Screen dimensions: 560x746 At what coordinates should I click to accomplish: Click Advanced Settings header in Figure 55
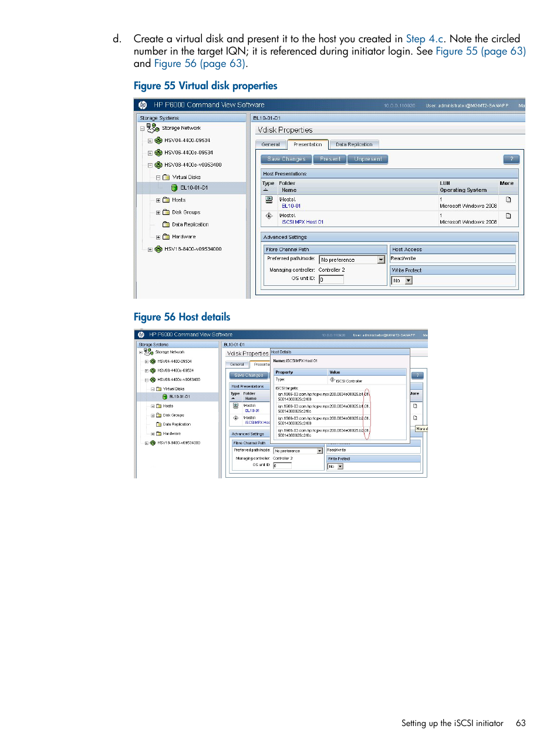(x=390, y=237)
